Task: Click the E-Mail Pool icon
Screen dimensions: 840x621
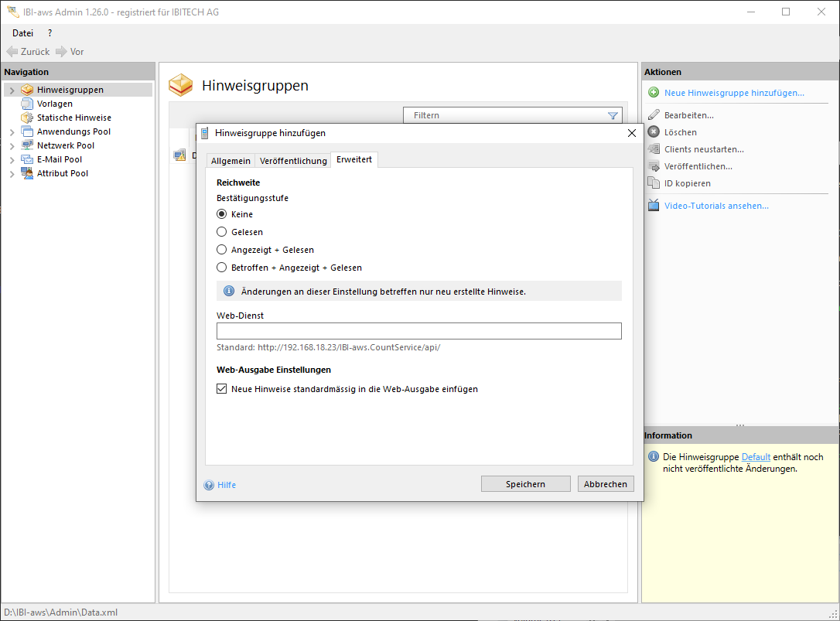Action: (x=27, y=159)
